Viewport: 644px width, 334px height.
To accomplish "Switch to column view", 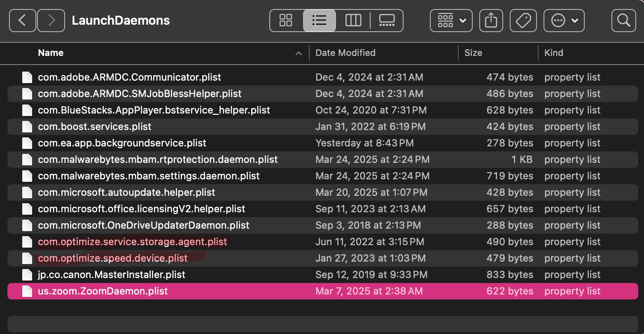I will coord(353,20).
